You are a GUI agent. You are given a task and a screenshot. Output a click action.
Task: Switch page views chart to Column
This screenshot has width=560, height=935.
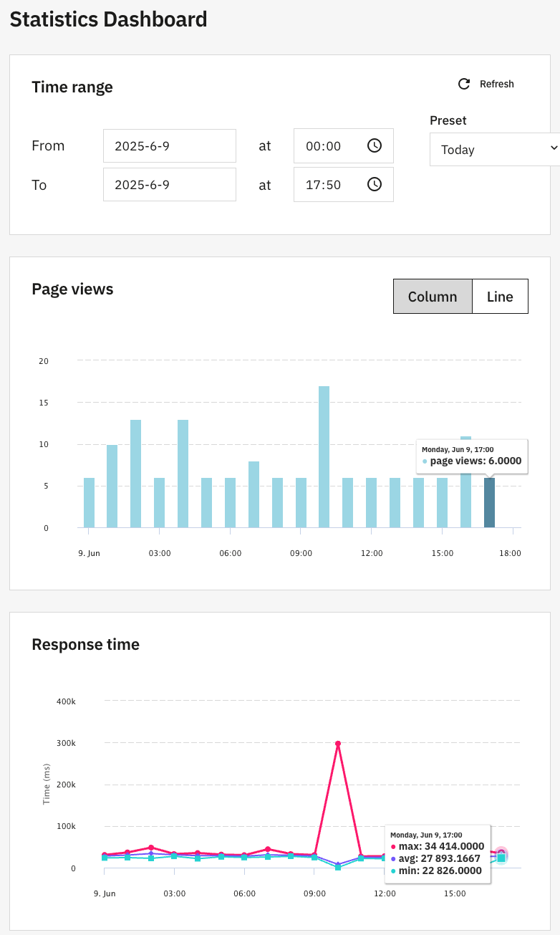coord(433,297)
